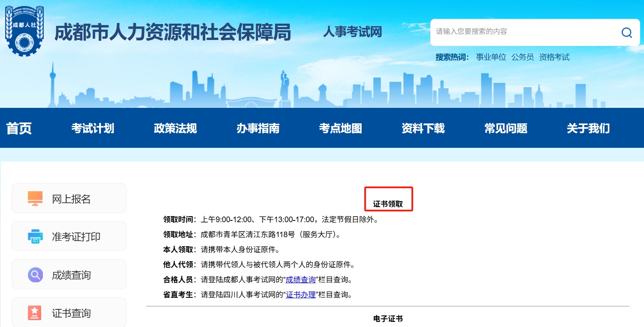
Task: Go to 政策法规 in navigation
Action: 175,128
